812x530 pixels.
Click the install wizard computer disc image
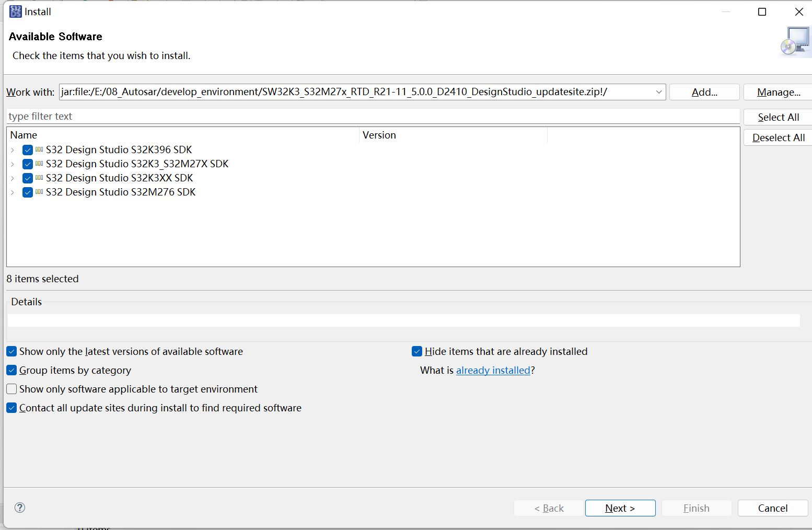pyautogui.click(x=795, y=42)
